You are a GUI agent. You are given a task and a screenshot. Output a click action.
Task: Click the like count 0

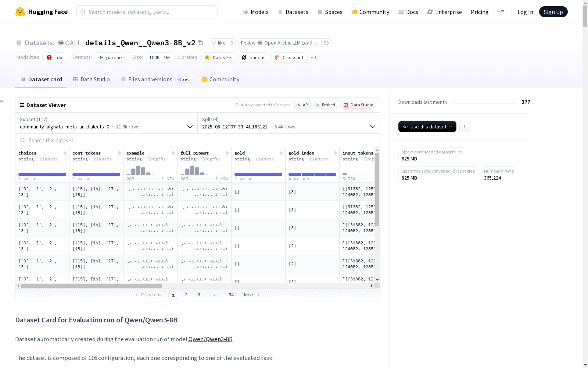click(232, 43)
